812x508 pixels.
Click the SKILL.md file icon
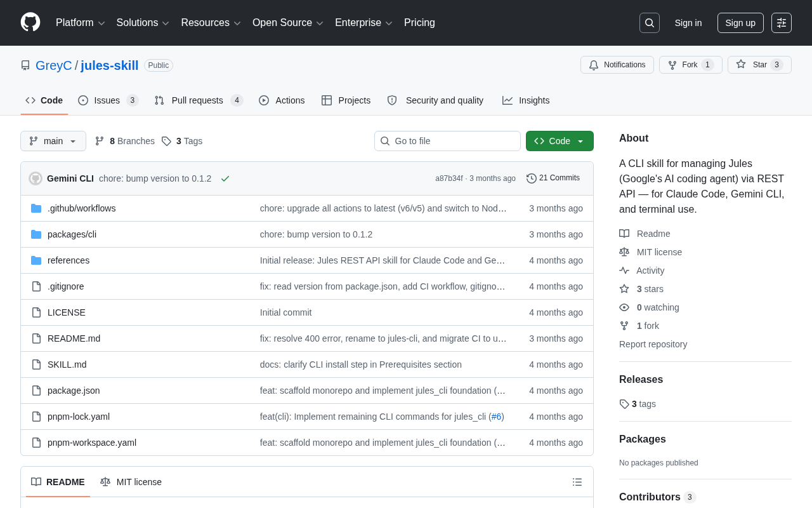pos(36,364)
